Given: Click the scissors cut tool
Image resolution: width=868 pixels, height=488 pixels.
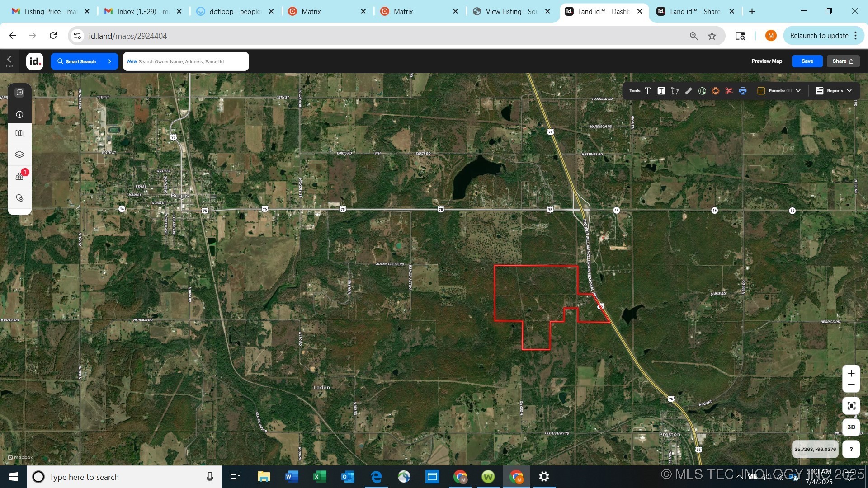Looking at the screenshot, I should [729, 91].
